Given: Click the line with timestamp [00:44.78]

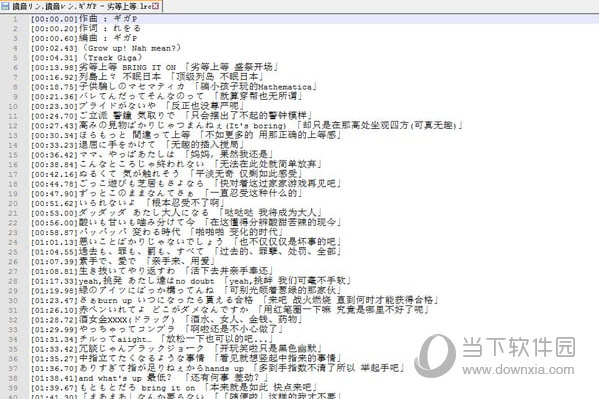Looking at the screenshot, I should coord(186,184).
